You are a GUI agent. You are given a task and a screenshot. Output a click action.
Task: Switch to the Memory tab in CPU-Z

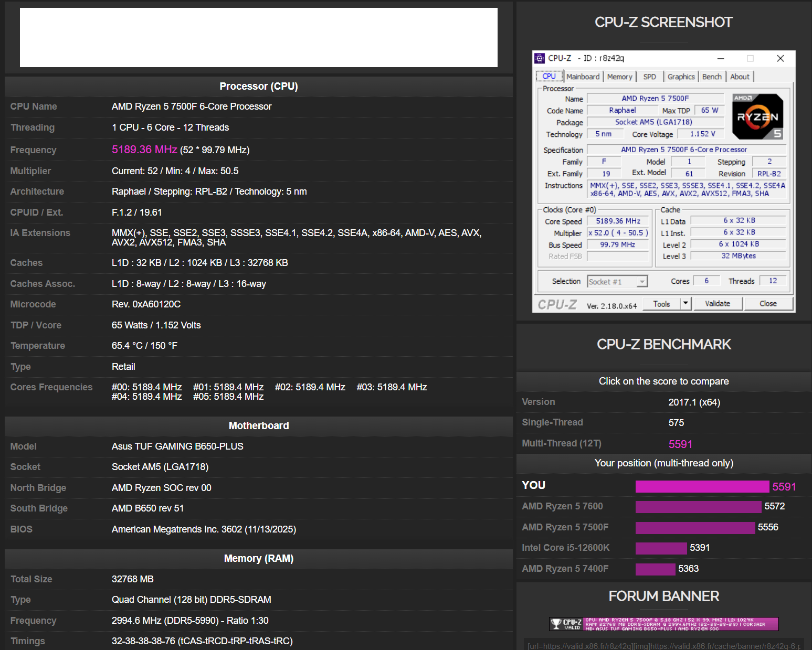point(619,77)
